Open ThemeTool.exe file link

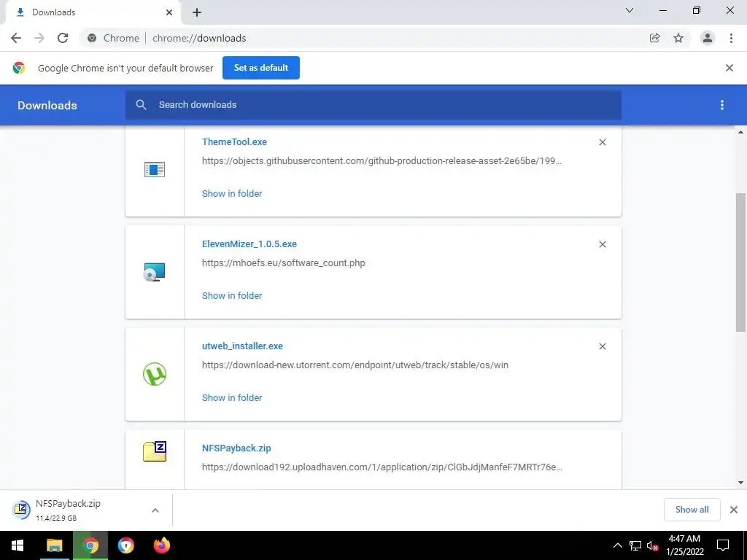234,142
